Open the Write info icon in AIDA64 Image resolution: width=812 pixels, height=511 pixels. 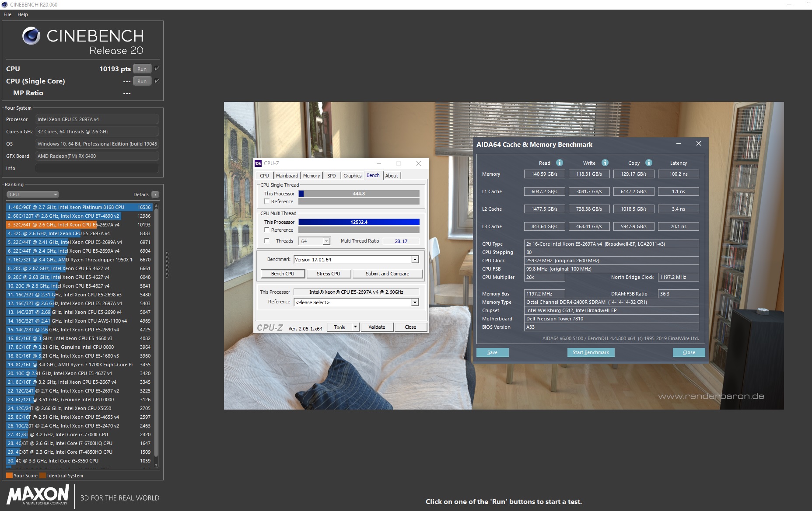(605, 163)
